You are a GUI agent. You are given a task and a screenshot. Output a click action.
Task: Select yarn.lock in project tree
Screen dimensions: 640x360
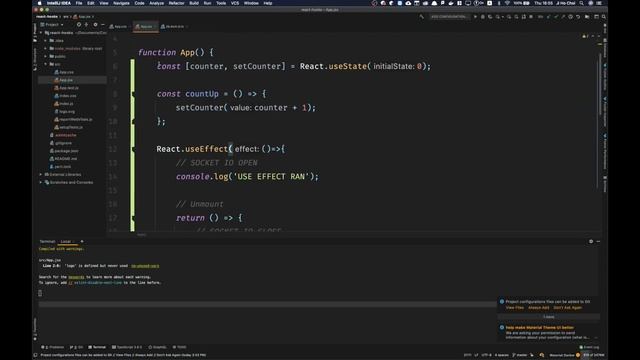point(60,167)
